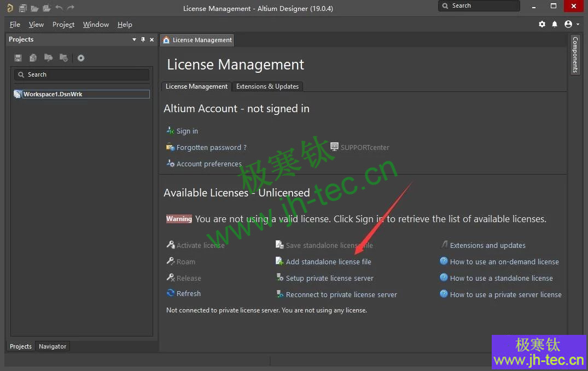Screen dimensions: 588x371
Task: Click the on-demand license help question icon
Action: tap(444, 260)
